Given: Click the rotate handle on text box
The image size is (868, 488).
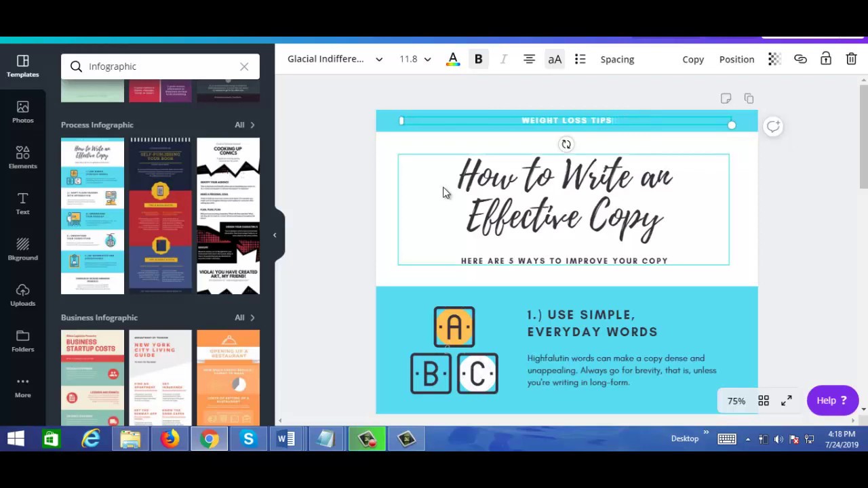Looking at the screenshot, I should (x=566, y=144).
